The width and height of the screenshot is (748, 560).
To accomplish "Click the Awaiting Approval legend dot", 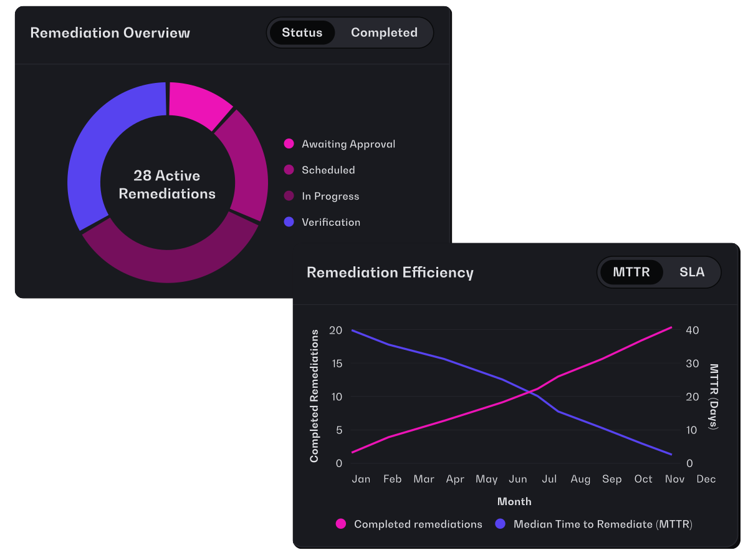I will 289,144.
